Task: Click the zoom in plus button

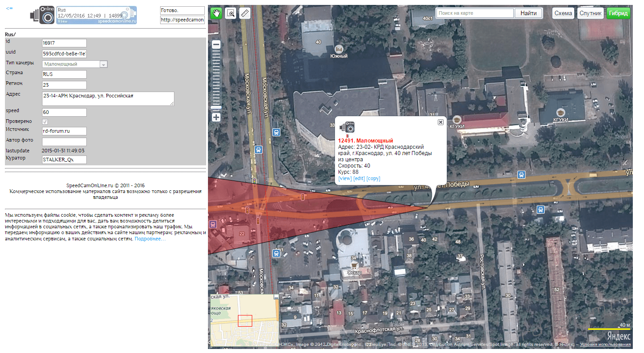Action: click(216, 118)
